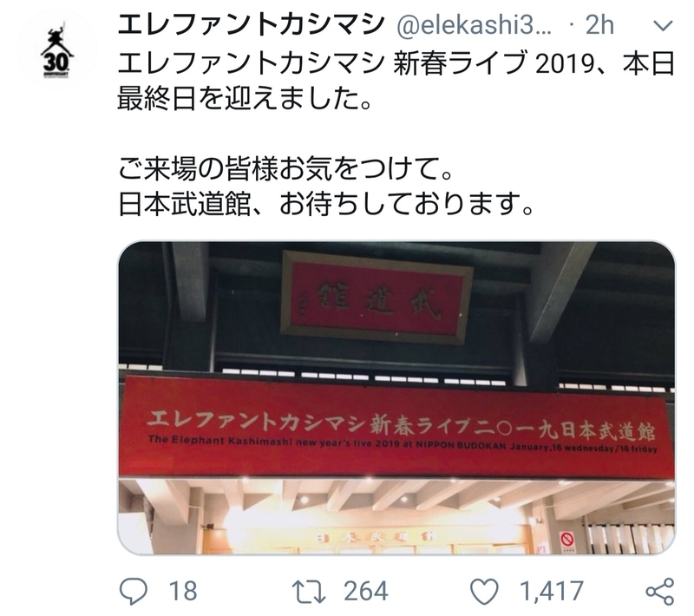View the 1,417 likes count

552,592
